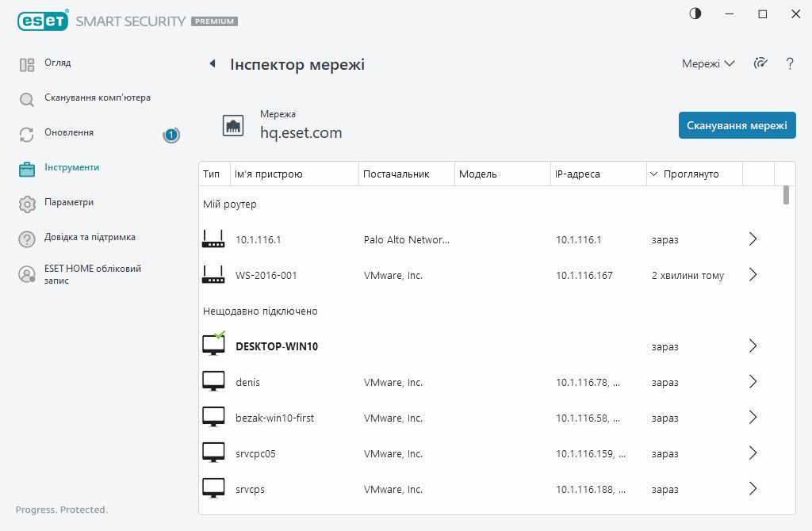Click the back arrow beside Інспектор мережі
The image size is (812, 531).
click(212, 63)
